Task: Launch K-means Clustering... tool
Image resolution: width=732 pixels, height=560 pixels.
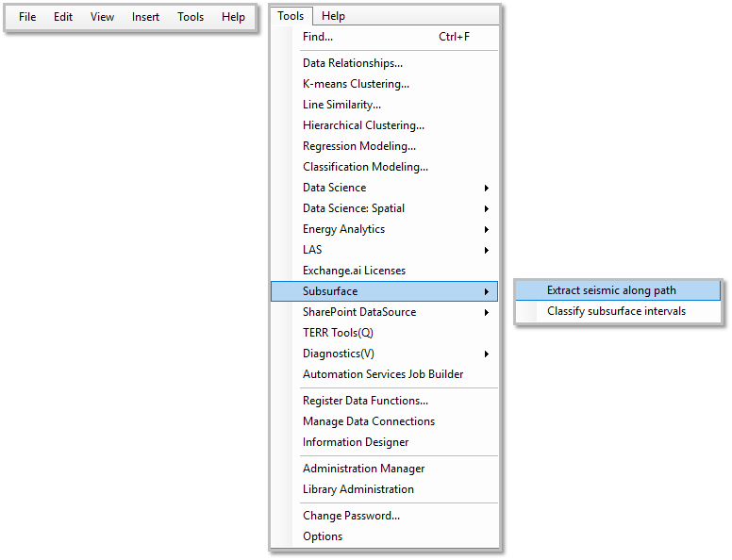Action: click(385, 84)
